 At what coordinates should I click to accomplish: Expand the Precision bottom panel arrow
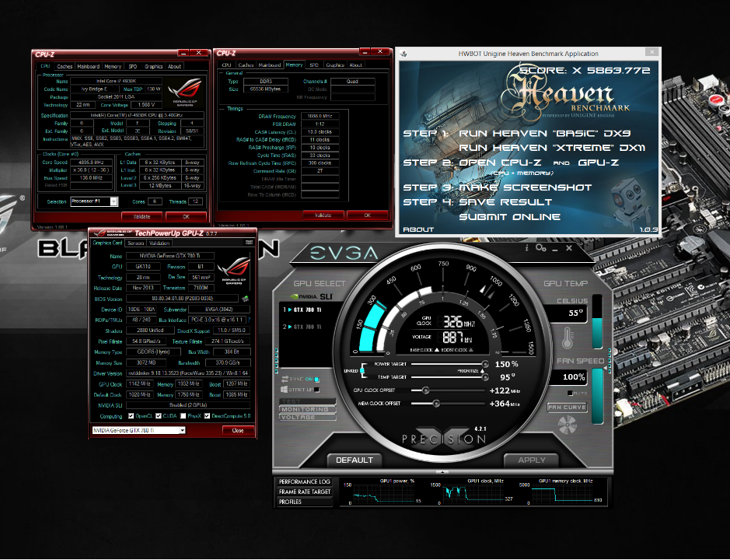tap(442, 472)
